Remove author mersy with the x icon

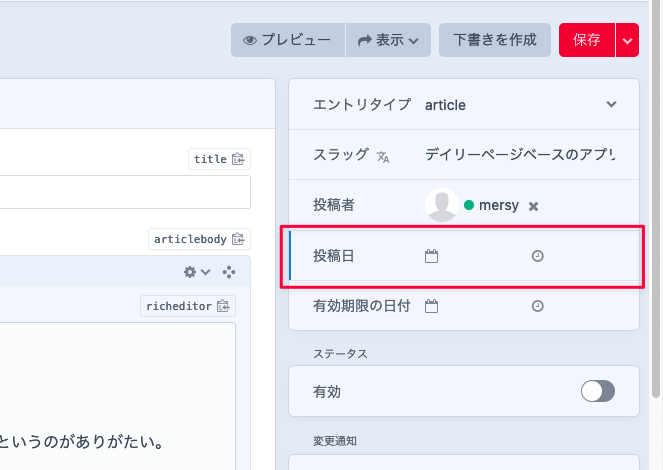point(534,206)
